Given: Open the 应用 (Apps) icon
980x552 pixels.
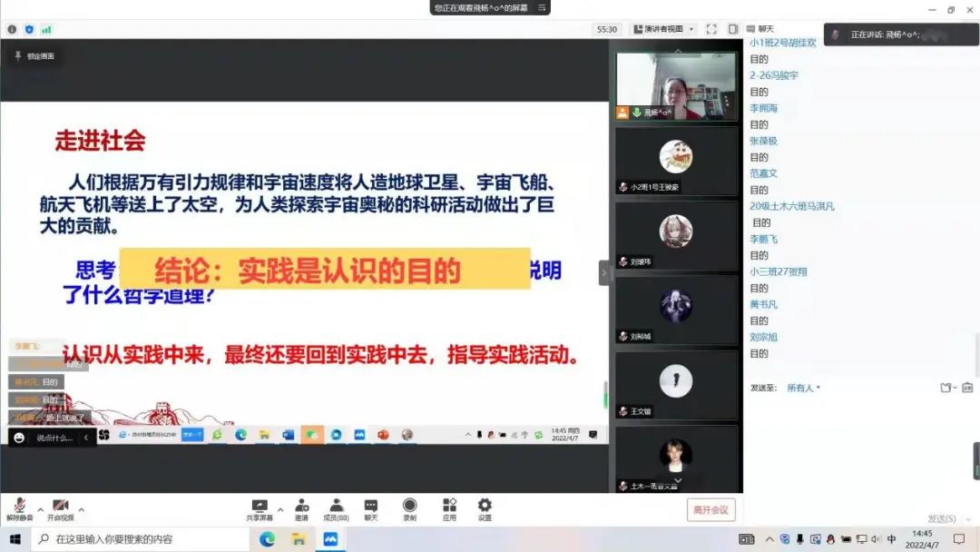Looking at the screenshot, I should [449, 508].
